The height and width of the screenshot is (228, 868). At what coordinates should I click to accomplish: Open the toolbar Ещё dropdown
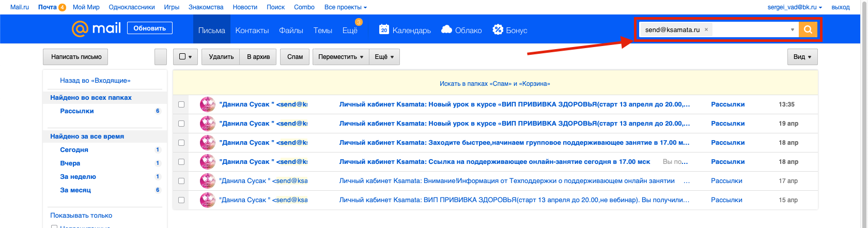click(x=384, y=57)
